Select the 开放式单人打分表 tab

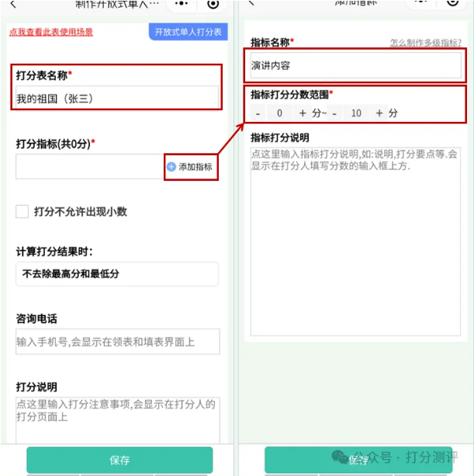point(188,32)
